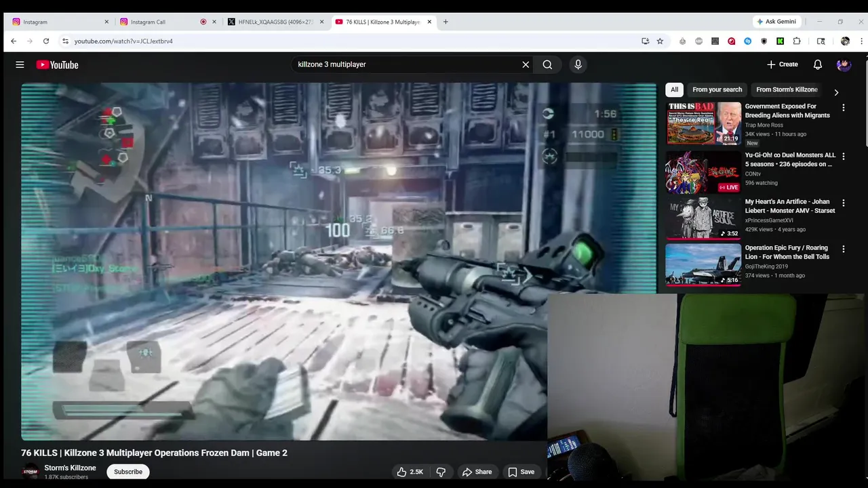868x488 pixels.
Task: Open the YouTube account avatar menu
Action: [x=844, y=64]
